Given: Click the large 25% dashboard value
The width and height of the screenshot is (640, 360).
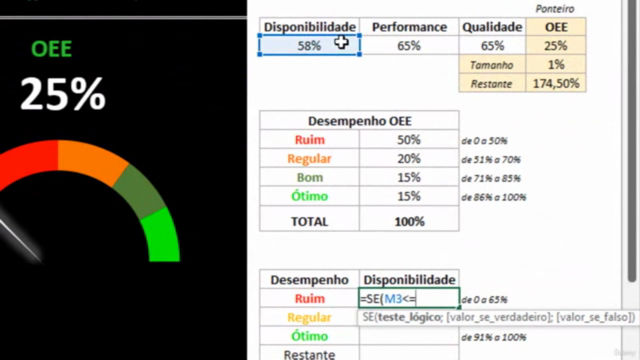Looking at the screenshot, I should [63, 95].
